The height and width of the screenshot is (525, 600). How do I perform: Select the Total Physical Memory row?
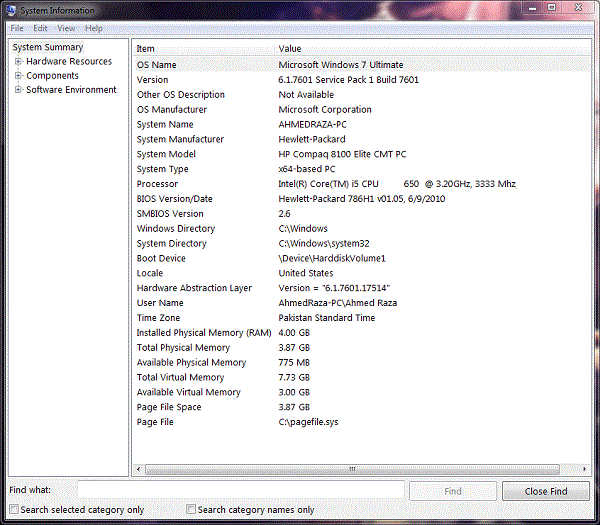[362, 347]
